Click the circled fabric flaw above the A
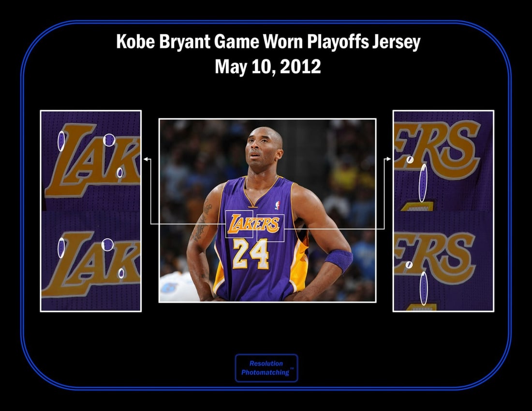 click(109, 139)
